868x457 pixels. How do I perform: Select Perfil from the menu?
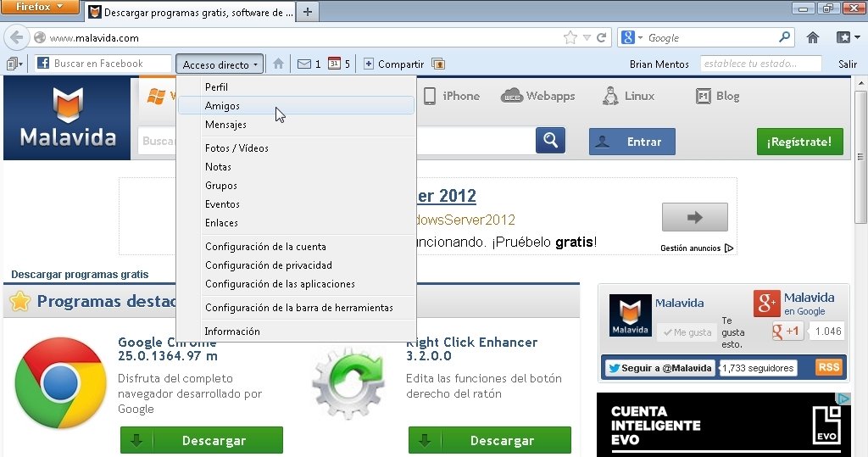tap(297, 87)
